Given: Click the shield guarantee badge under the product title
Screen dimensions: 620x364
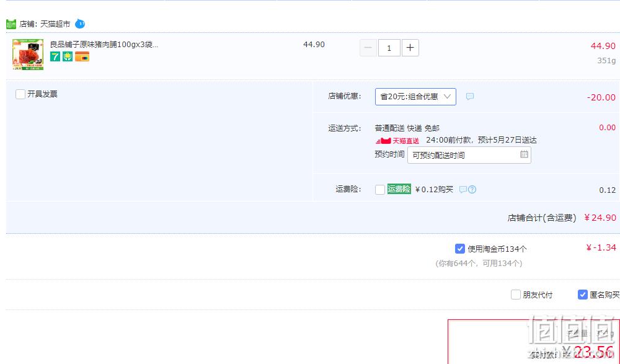Looking at the screenshot, I should point(68,56).
